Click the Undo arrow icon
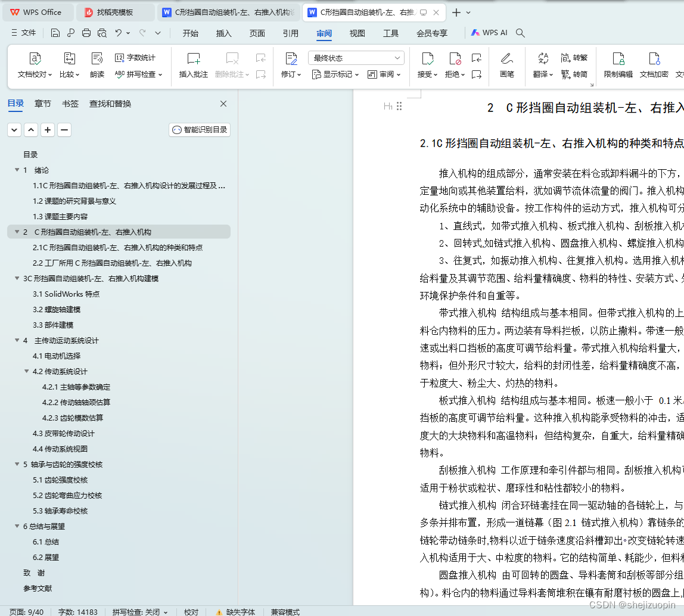The image size is (684, 616). (118, 33)
